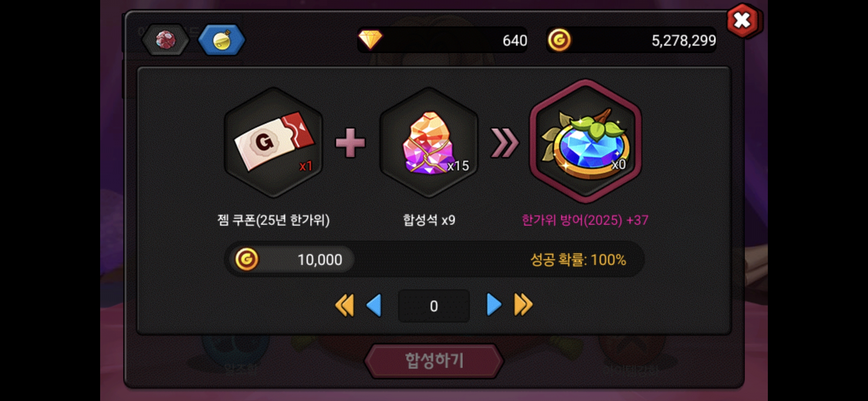This screenshot has height=401, width=868.
Task: Select the synthesis stone crystal item
Action: pyautogui.click(x=429, y=143)
